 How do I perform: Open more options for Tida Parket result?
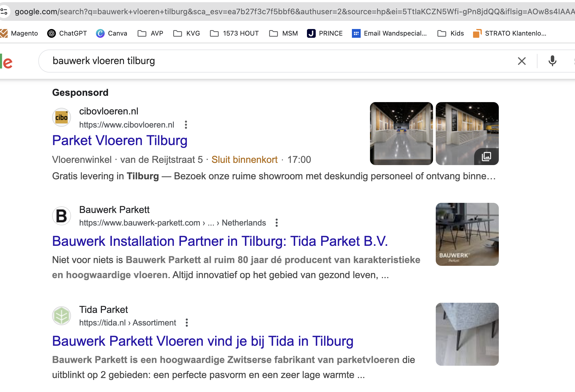(x=187, y=323)
